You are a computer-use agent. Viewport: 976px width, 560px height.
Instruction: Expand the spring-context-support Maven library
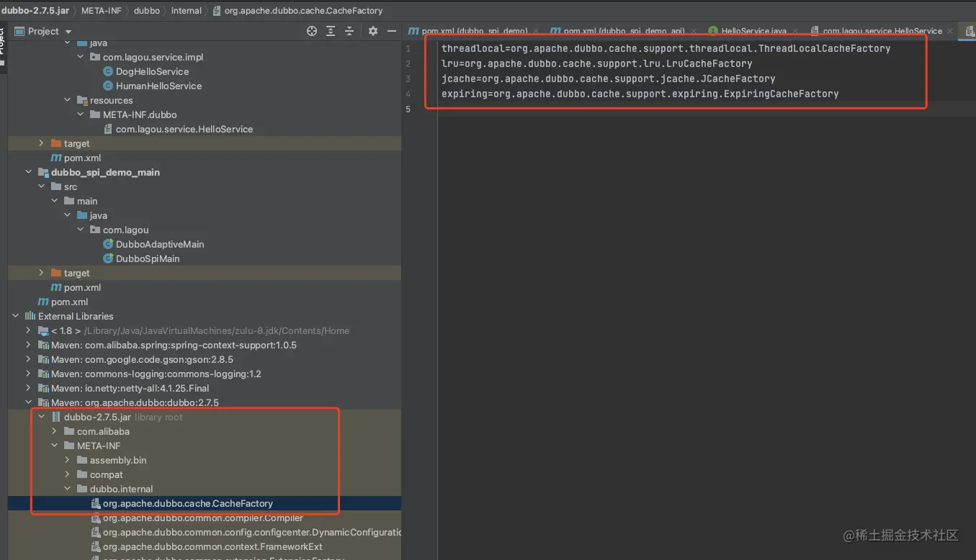(29, 345)
